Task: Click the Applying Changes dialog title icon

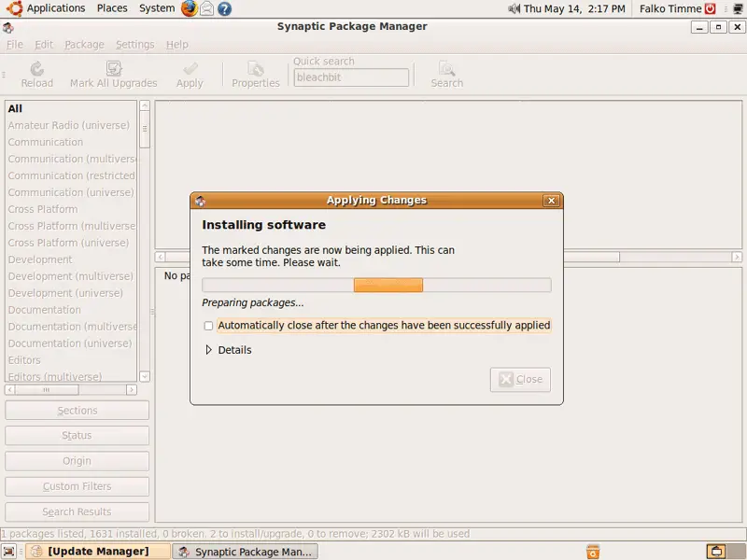Action: pos(200,201)
